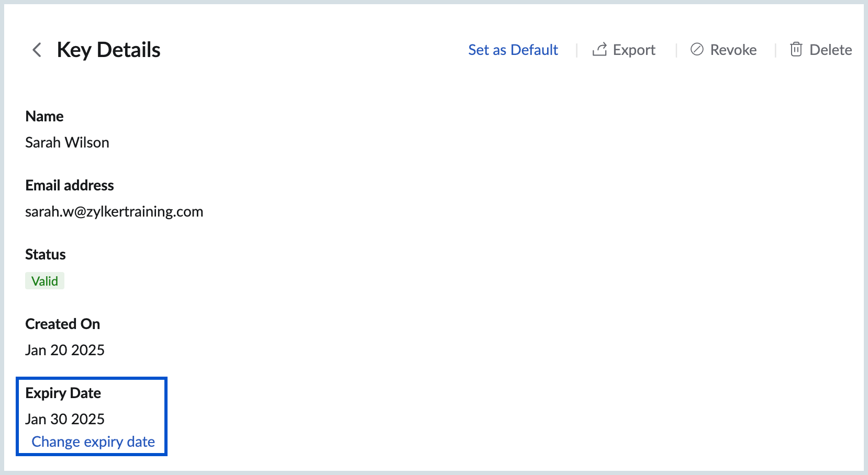Click the created date Jan 20 2025

(x=65, y=350)
